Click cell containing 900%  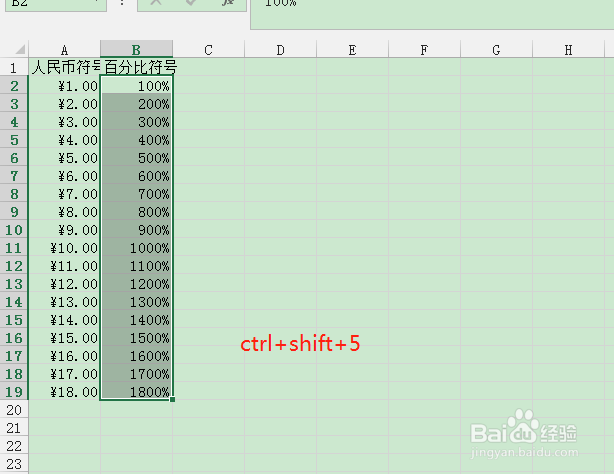(x=136, y=230)
